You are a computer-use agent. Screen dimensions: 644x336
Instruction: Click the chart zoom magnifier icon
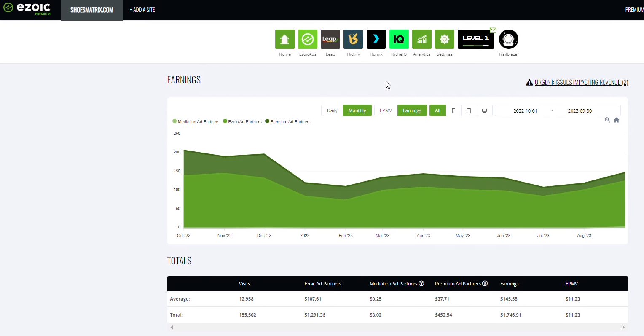point(607,120)
